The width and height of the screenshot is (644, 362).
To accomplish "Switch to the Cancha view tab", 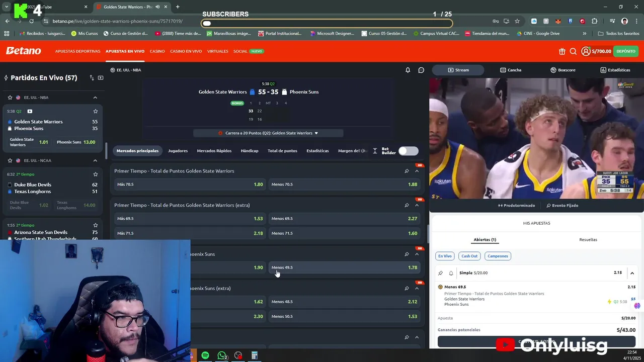I will [511, 70].
